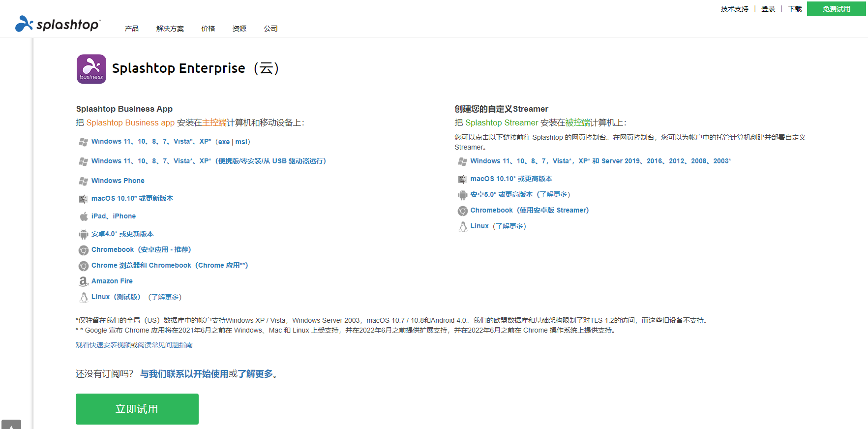The width and height of the screenshot is (868, 429).
Task: Open Chromebook（安卓应用 - 推荐）link
Action: [141, 249]
